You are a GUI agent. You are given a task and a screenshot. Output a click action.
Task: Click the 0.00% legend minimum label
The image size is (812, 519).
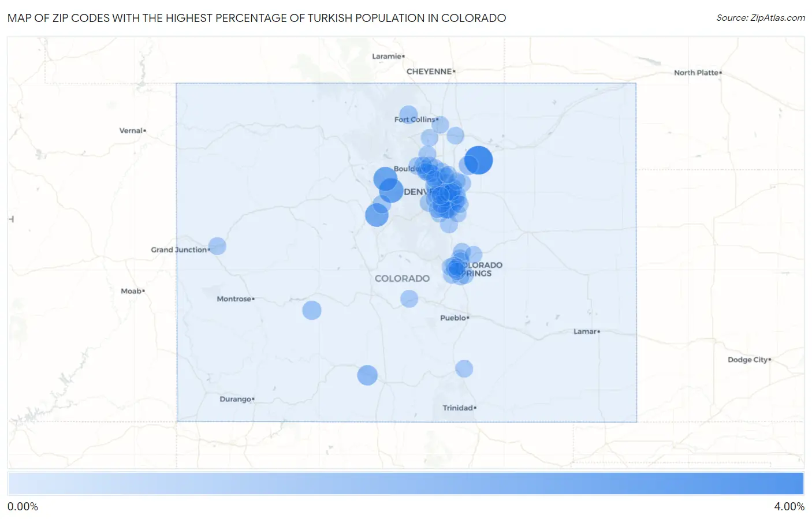tap(23, 506)
